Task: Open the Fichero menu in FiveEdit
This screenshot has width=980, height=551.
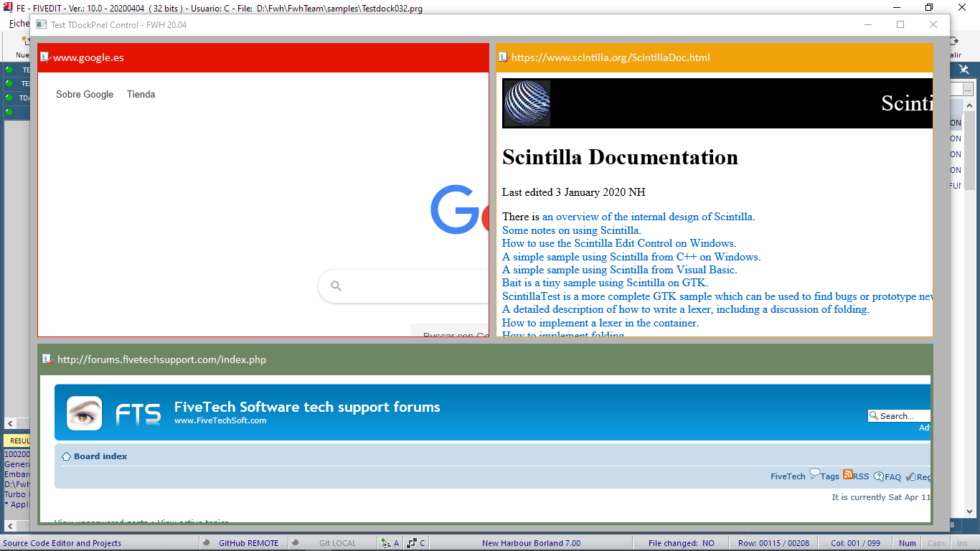Action: click(19, 24)
